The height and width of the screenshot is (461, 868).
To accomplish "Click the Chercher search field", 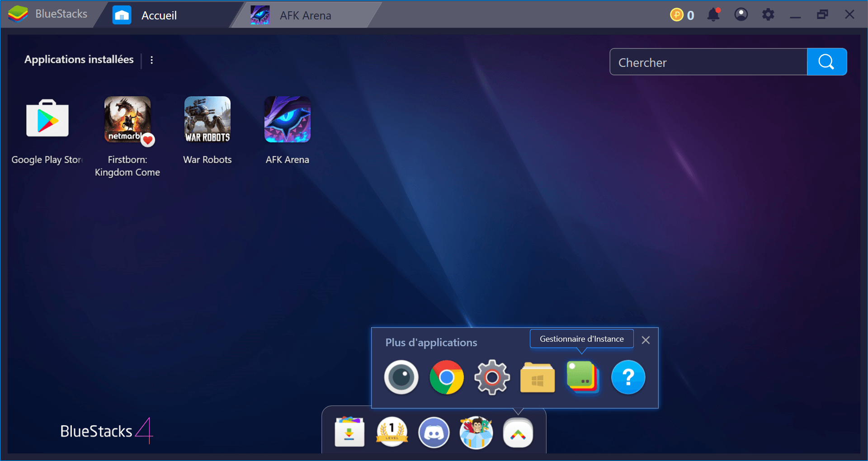I will point(708,62).
